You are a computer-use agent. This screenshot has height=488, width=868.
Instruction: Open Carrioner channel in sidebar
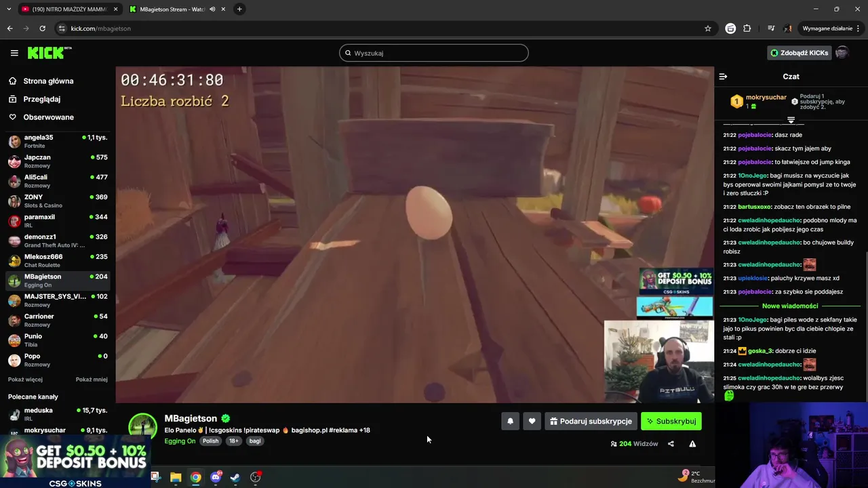tap(58, 320)
